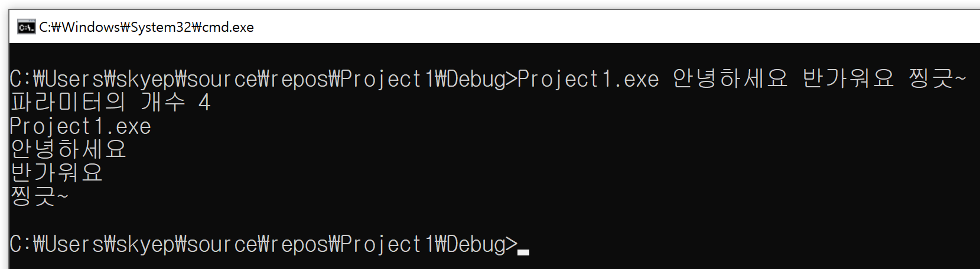
Task: Click the word 개수 in the output
Action: [163, 103]
